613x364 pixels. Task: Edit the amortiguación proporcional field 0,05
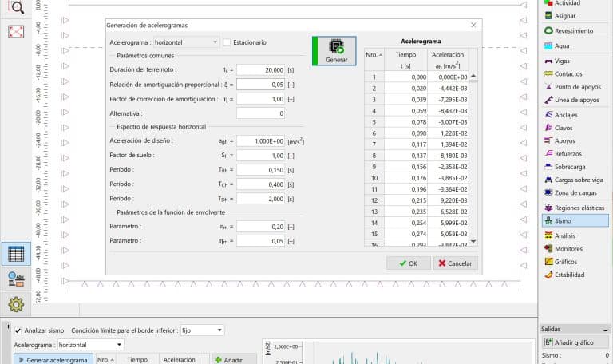[261, 85]
